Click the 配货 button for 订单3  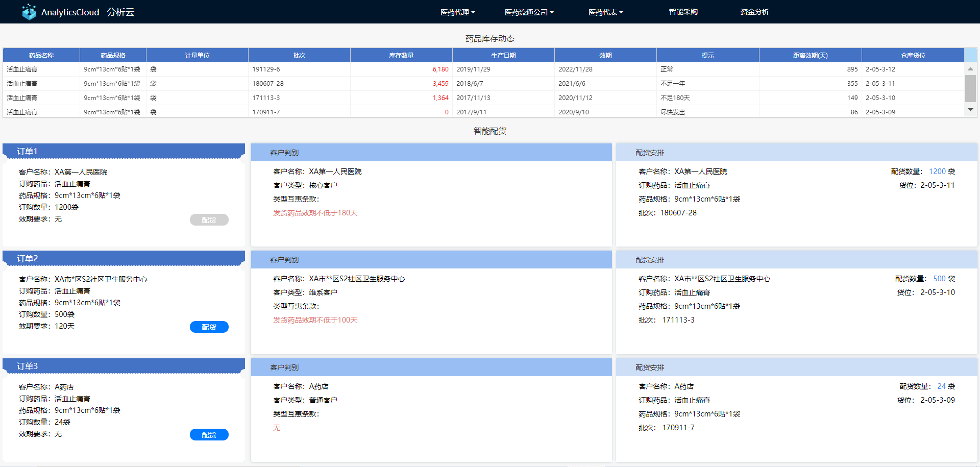tap(209, 434)
